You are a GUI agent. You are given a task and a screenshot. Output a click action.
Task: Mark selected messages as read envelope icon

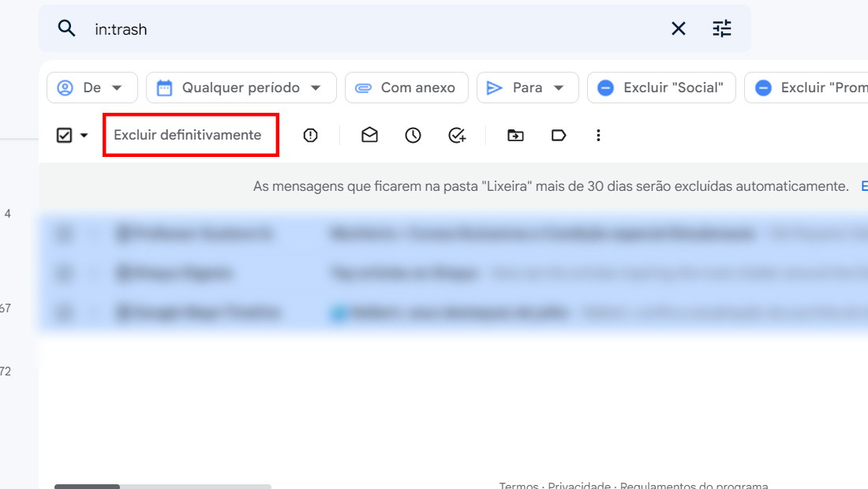tap(369, 135)
